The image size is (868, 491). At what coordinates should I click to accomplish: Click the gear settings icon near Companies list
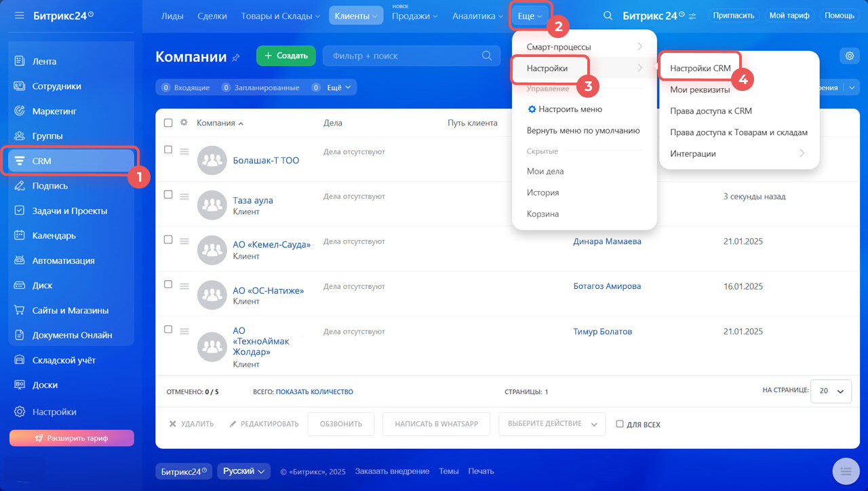tap(849, 56)
